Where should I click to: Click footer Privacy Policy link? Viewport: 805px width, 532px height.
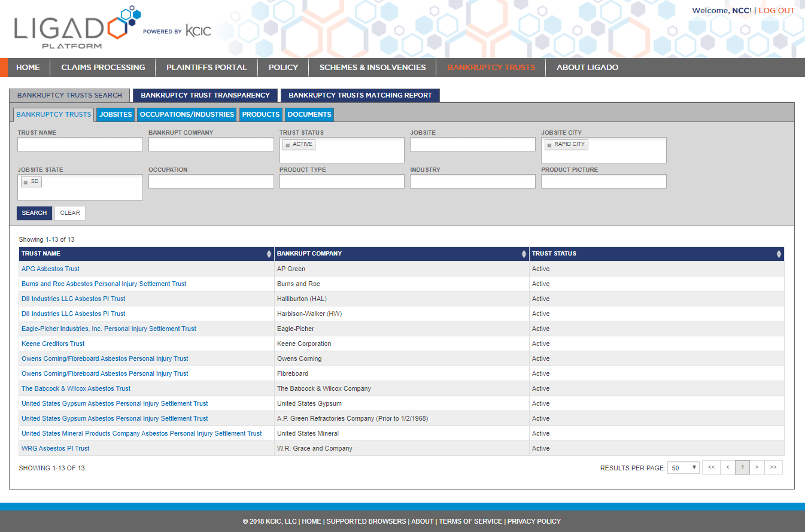tap(534, 521)
